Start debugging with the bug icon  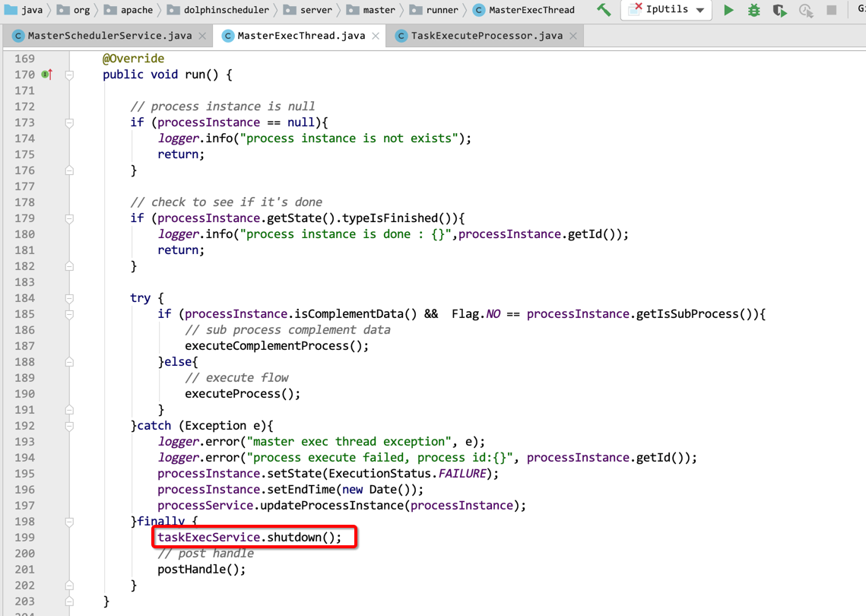coord(754,9)
